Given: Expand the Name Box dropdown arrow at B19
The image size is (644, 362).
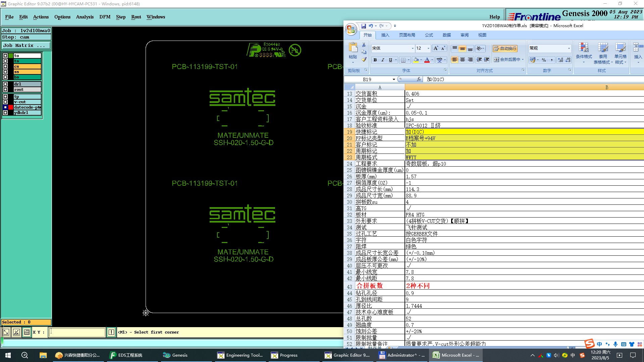Looking at the screenshot, I should 394,79.
